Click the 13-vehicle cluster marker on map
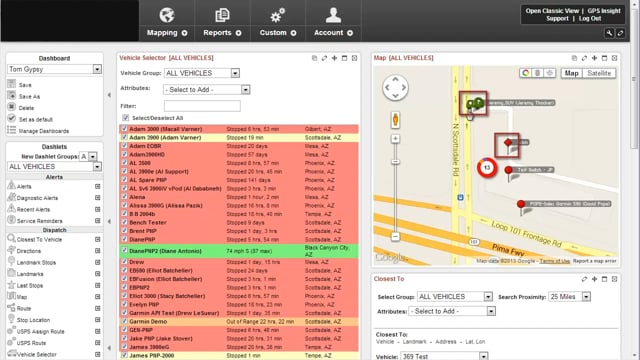This screenshot has height=360, width=640. pyautogui.click(x=487, y=168)
